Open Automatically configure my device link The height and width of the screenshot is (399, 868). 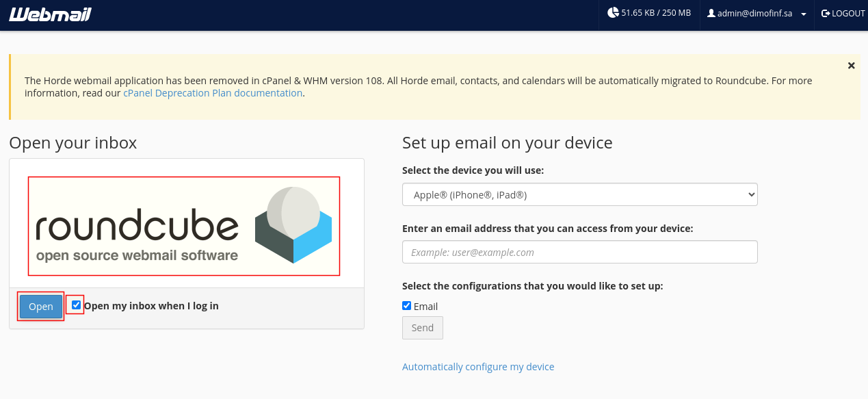tap(478, 367)
